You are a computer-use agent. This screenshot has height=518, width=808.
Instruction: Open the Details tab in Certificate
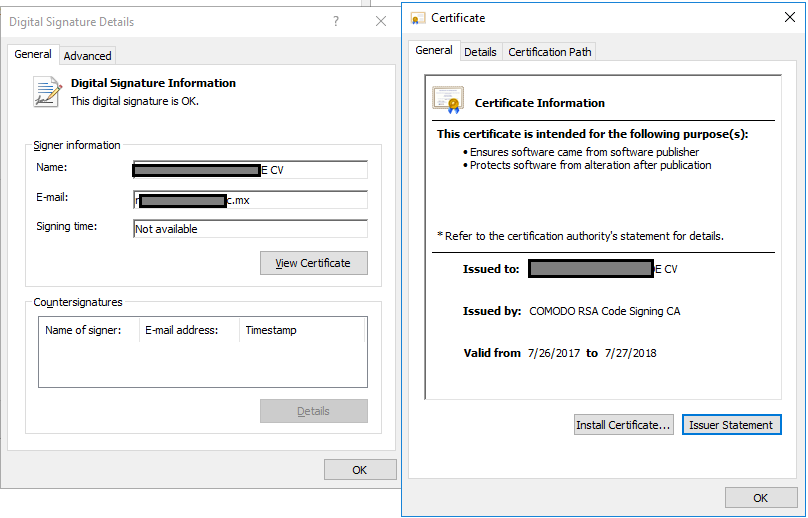[x=480, y=52]
